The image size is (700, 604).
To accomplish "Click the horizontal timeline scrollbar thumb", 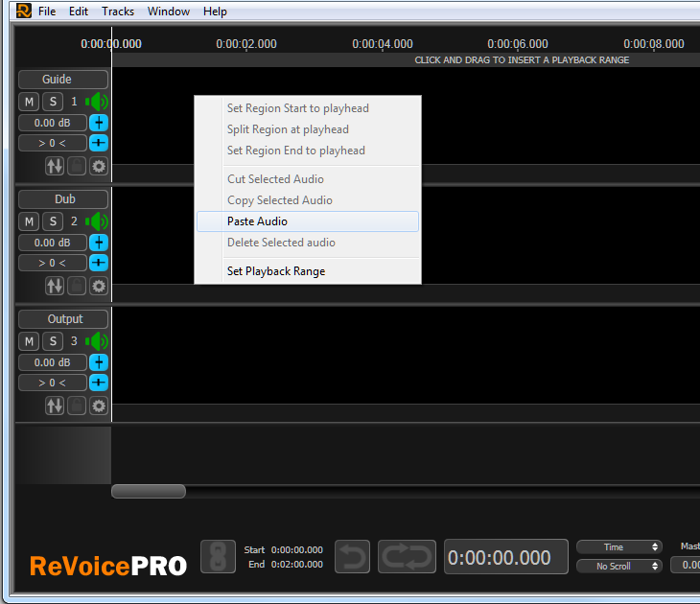I will (149, 492).
